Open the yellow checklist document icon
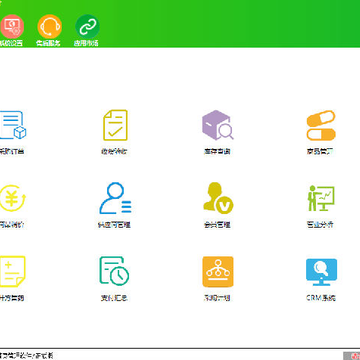The width and height of the screenshot is (360, 360). [x=115, y=125]
